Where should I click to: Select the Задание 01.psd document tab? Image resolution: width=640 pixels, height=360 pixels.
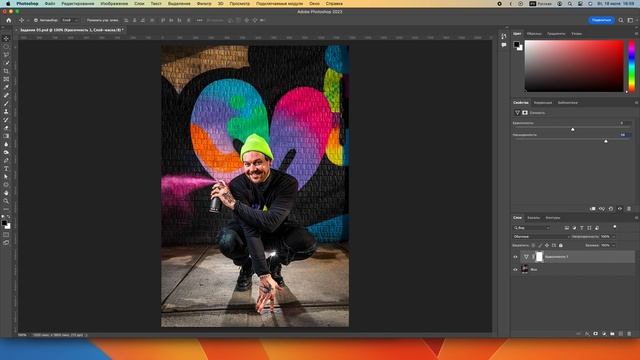(x=71, y=30)
